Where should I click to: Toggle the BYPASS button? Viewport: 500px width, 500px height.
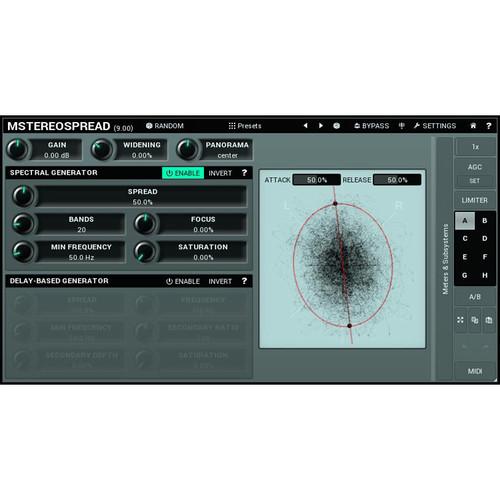pyautogui.click(x=372, y=126)
